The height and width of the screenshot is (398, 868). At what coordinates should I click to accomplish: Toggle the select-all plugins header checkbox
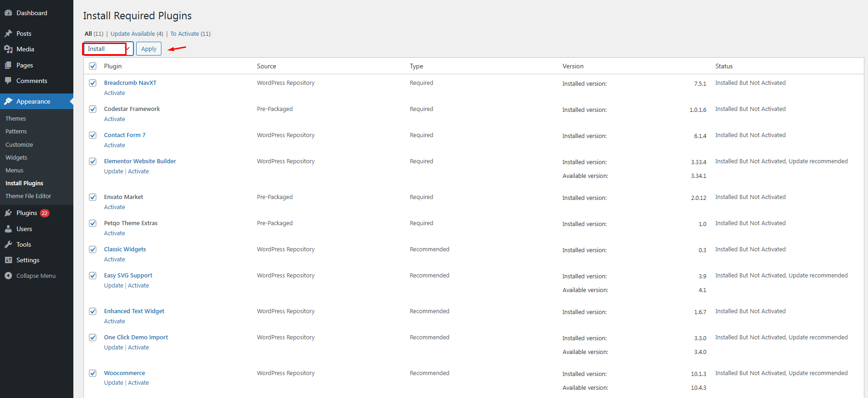pos(93,66)
